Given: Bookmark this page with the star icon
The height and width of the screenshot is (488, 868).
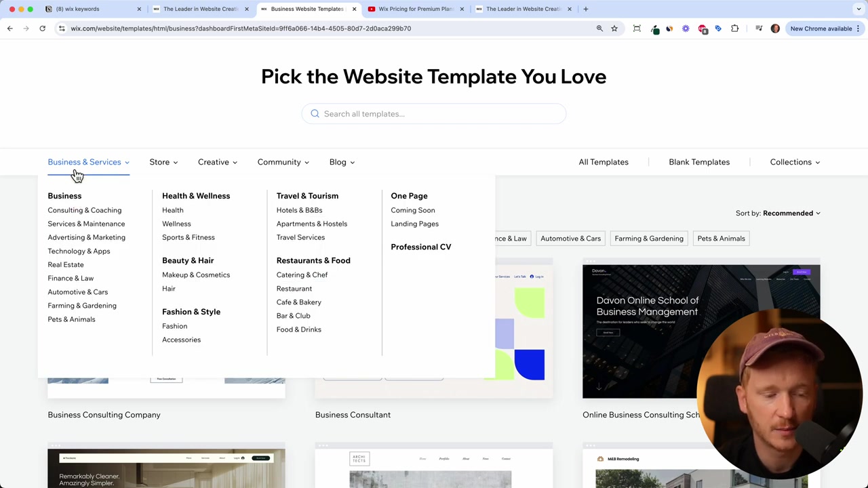Looking at the screenshot, I should 614,28.
